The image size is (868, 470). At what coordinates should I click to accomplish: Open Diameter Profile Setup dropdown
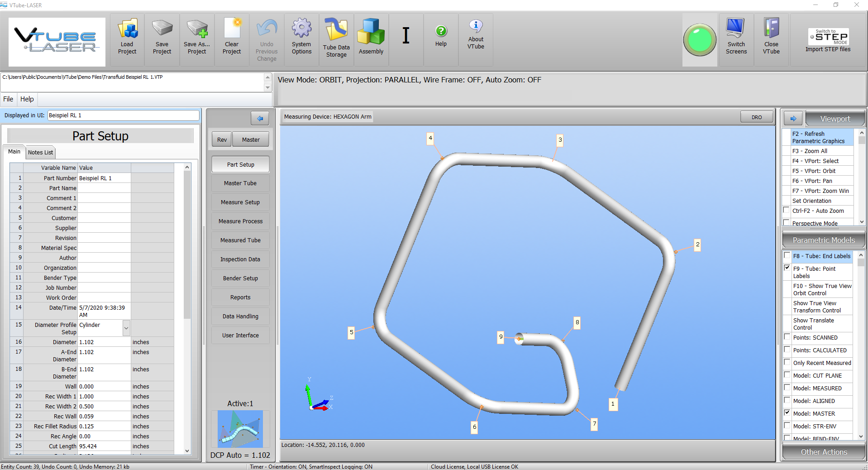pos(126,328)
